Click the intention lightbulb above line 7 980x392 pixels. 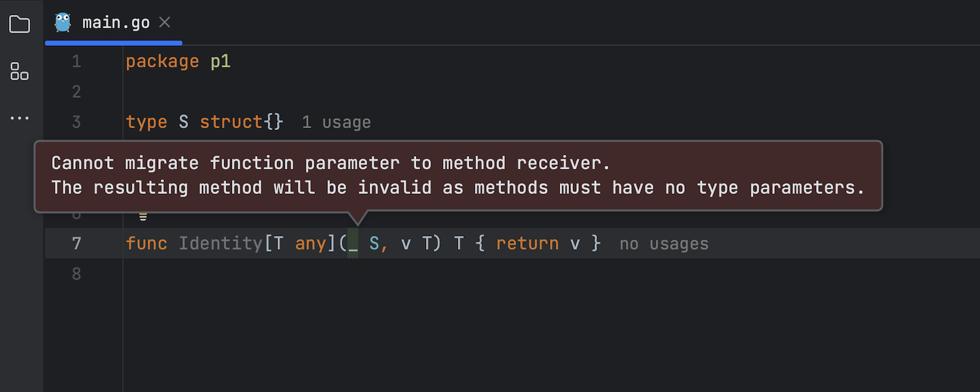(x=142, y=216)
